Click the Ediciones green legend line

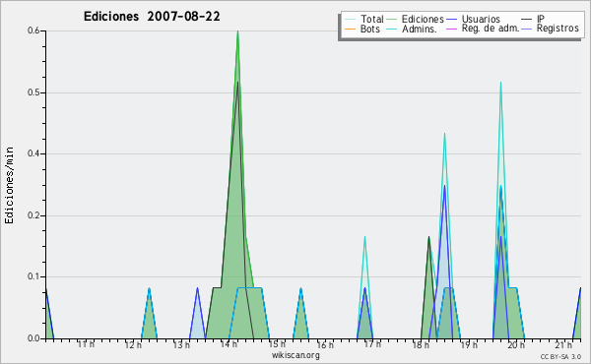tap(392, 20)
